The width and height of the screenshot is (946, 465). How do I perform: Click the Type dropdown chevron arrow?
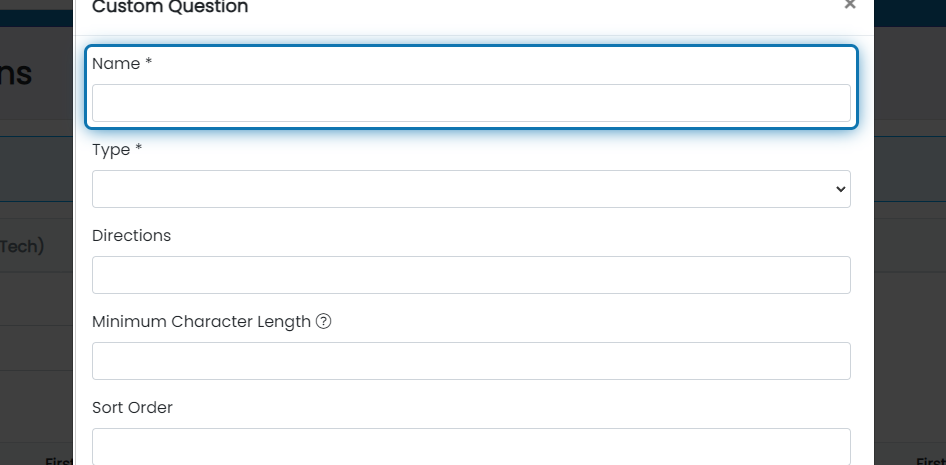840,189
